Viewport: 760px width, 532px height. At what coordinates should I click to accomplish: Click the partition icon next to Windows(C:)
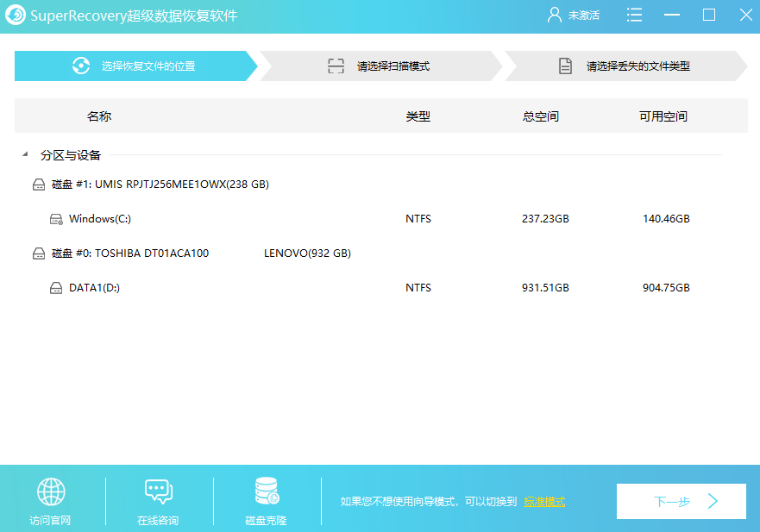(x=57, y=218)
